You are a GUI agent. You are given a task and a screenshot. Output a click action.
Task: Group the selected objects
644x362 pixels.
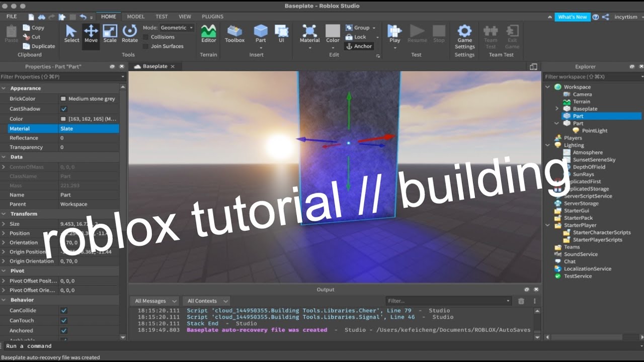[x=357, y=28]
